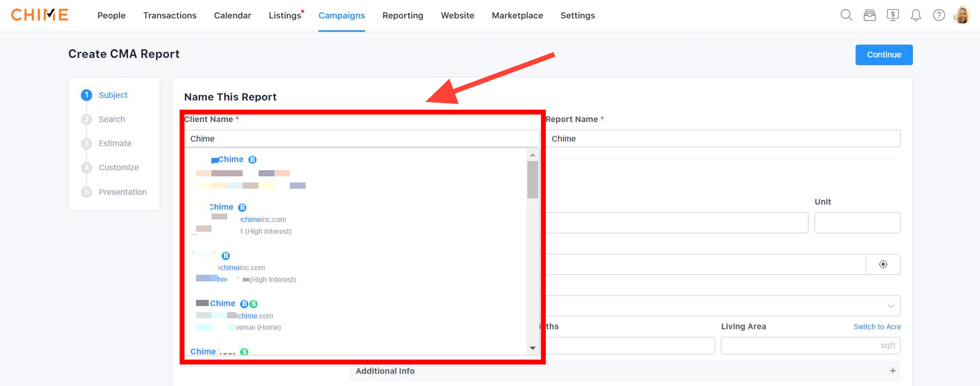Click Switch to Acre link
The height and width of the screenshot is (386, 980).
pos(877,327)
